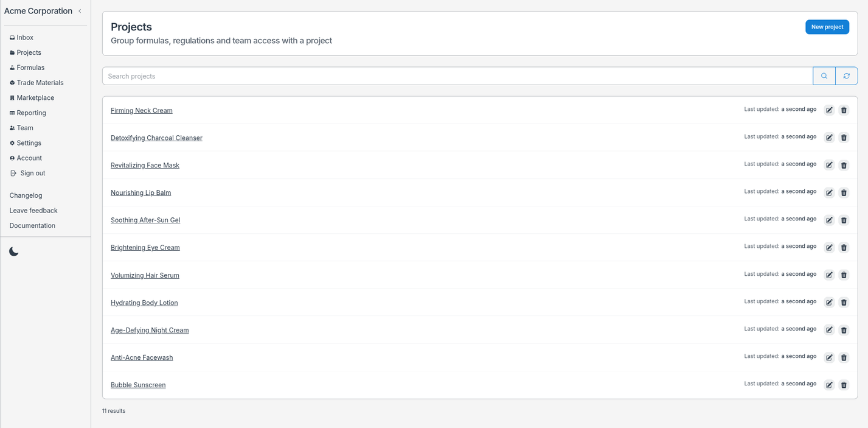Collapse the Acme Corporation sidebar
The image size is (868, 428).
point(80,11)
